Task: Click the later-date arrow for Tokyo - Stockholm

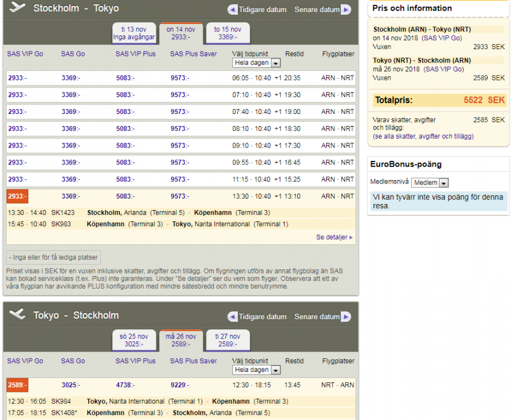Action: click(346, 317)
